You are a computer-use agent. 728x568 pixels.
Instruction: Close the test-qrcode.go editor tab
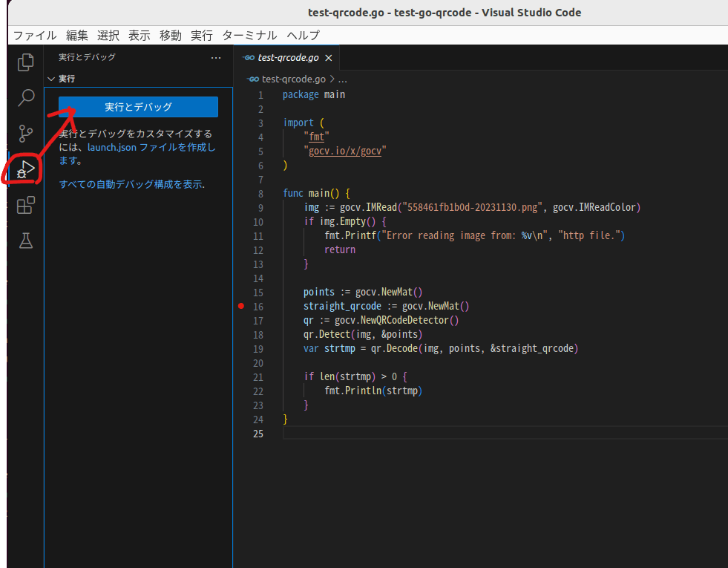click(x=329, y=58)
